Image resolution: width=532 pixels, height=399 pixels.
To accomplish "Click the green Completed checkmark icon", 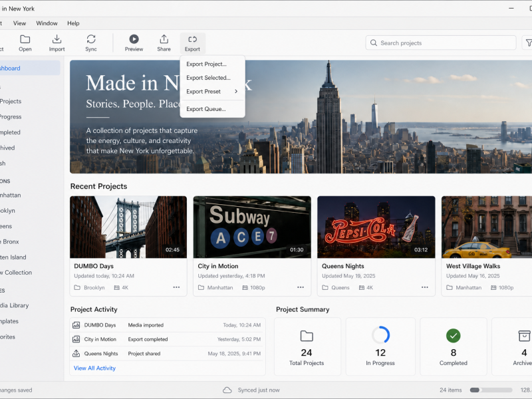I will click(x=454, y=336).
